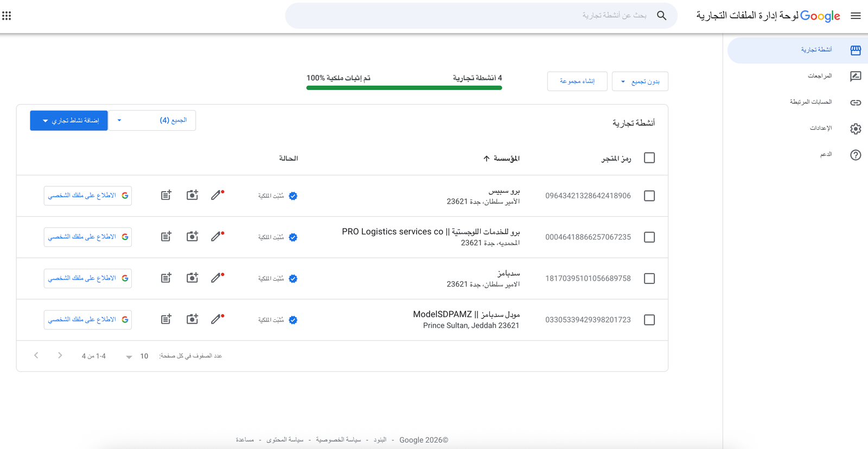Viewport: 868px width, 449px height.
Task: Open الحسابات المرتبطة linked accounts item
Action: (x=797, y=102)
